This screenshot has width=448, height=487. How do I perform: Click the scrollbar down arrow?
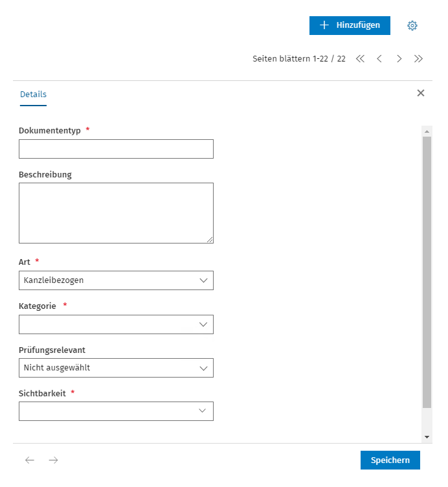(427, 437)
